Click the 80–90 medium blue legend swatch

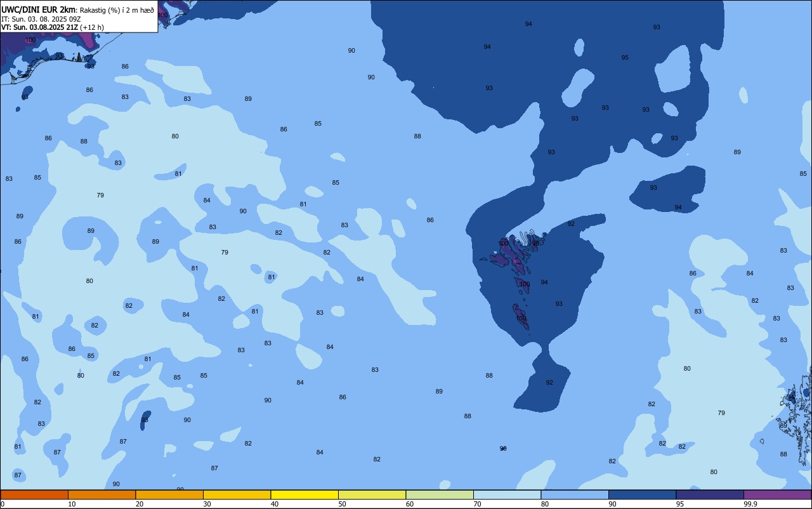click(x=575, y=494)
